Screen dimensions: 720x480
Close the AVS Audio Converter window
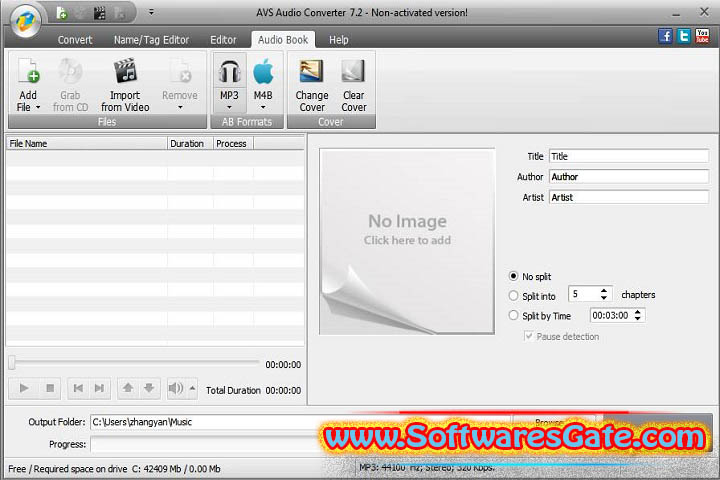point(704,12)
